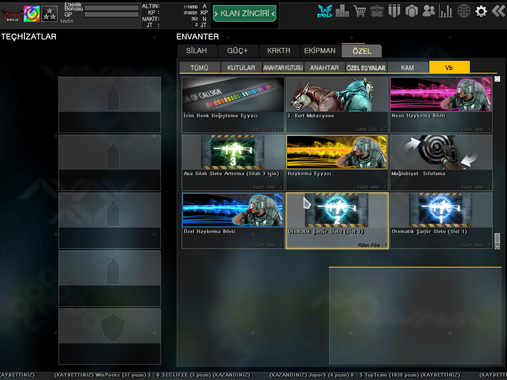This screenshot has height=380, width=507.
Task: Open the package box icon
Action: (x=411, y=11)
